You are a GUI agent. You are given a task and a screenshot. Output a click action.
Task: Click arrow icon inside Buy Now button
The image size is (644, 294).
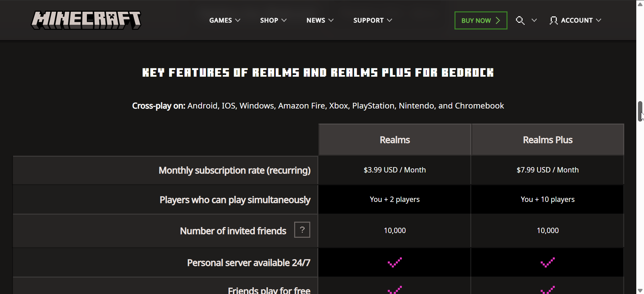click(498, 20)
